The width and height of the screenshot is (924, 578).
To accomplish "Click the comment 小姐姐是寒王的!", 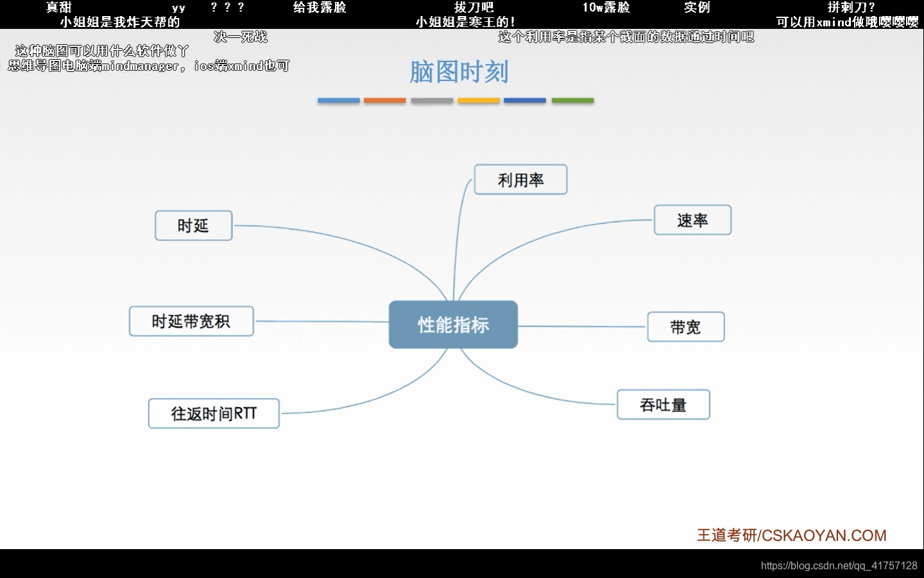I will point(465,22).
